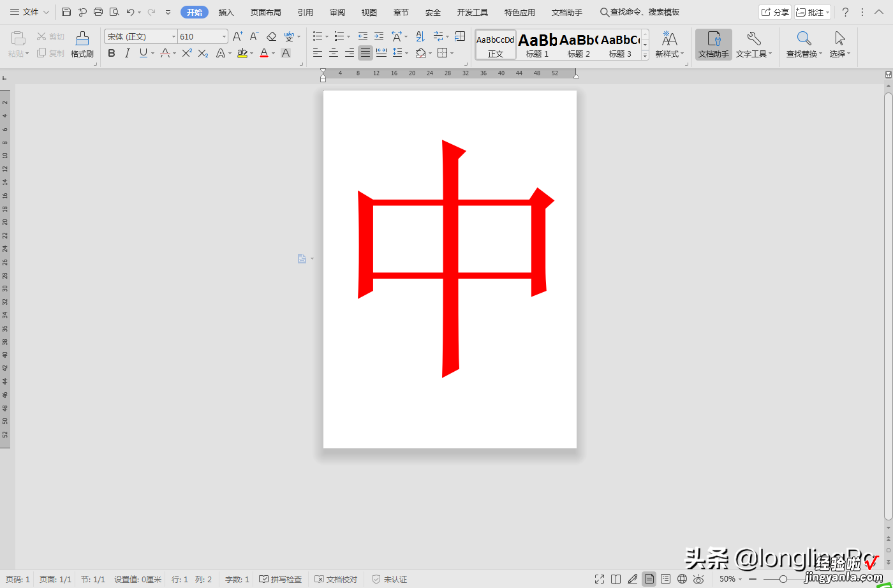
Task: Switch to reading layout view icon
Action: pyautogui.click(x=616, y=579)
